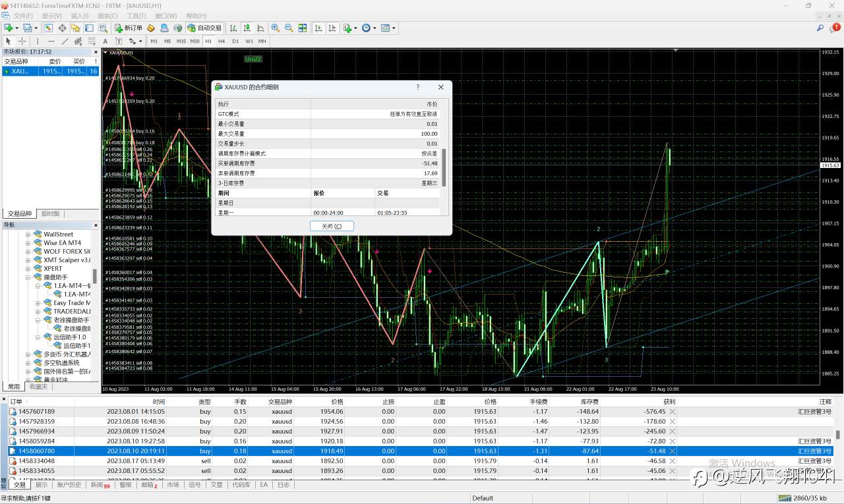Select the cursor arrow tool
The width and height of the screenshot is (844, 504).
click(x=9, y=41)
